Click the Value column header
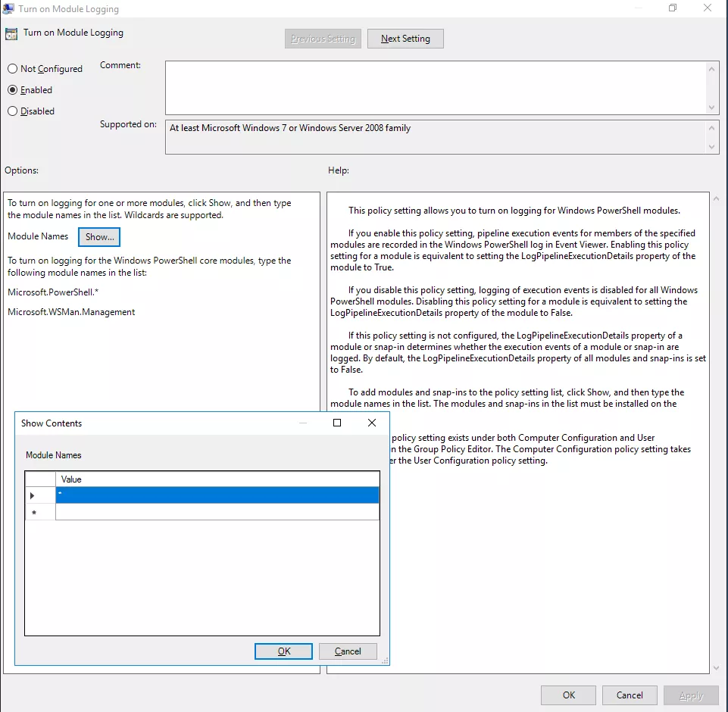728x712 pixels. pos(217,479)
